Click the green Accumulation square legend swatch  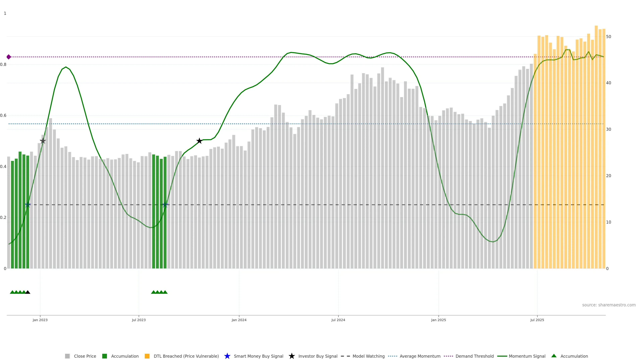click(x=105, y=356)
